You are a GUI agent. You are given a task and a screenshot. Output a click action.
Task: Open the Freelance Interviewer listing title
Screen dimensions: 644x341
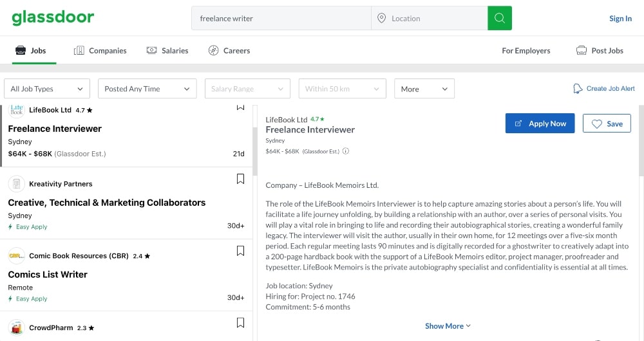pyautogui.click(x=55, y=129)
